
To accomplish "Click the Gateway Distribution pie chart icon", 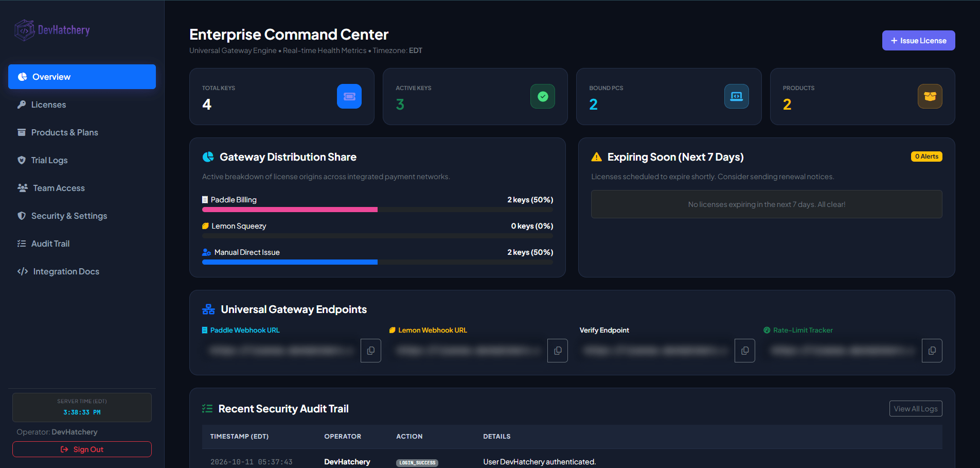I will point(208,157).
